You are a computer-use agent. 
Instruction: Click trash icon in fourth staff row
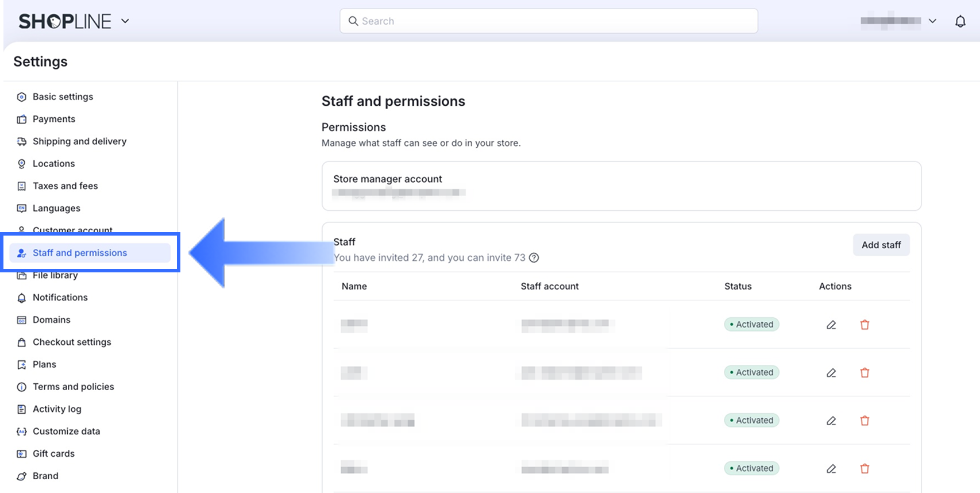865,469
